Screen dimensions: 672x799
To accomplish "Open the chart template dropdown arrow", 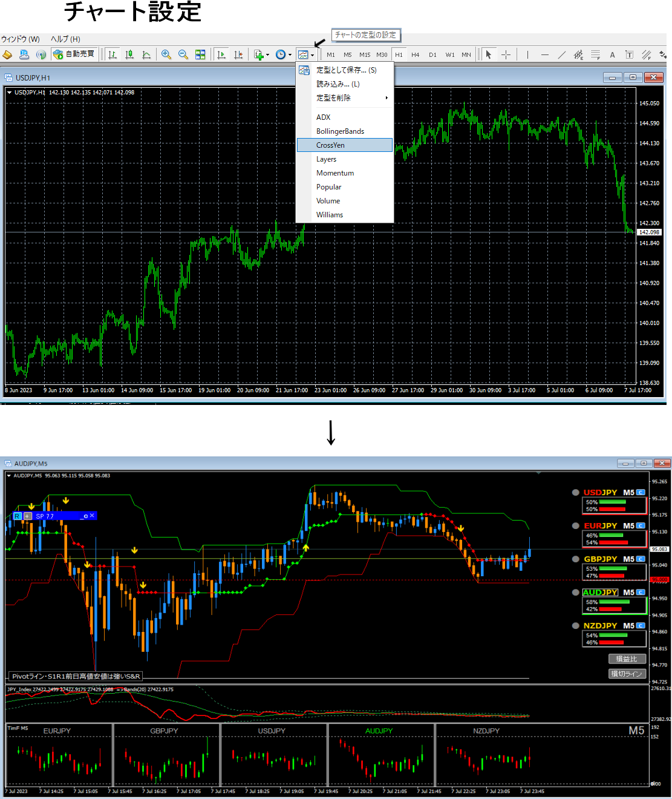I will click(x=312, y=55).
